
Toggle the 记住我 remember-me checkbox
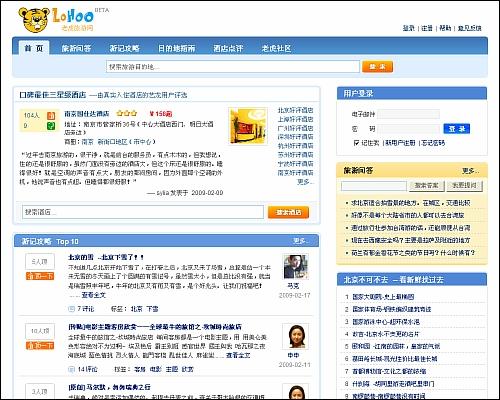point(356,143)
